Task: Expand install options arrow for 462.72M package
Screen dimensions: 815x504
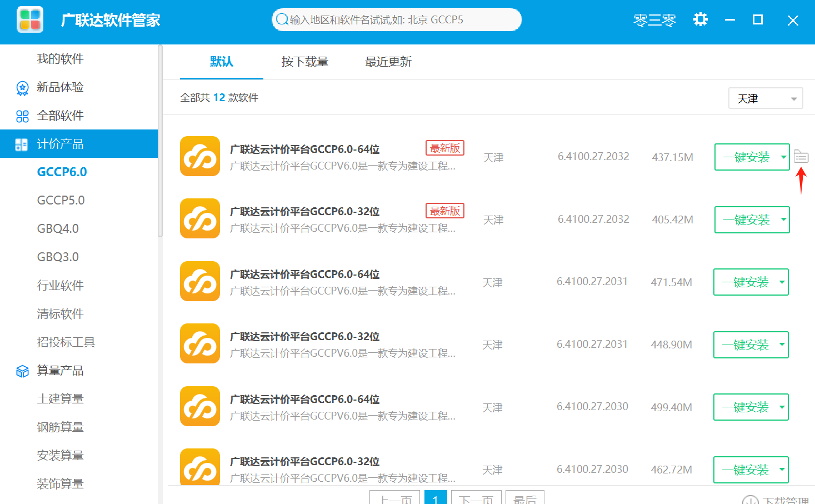Action: pos(782,470)
